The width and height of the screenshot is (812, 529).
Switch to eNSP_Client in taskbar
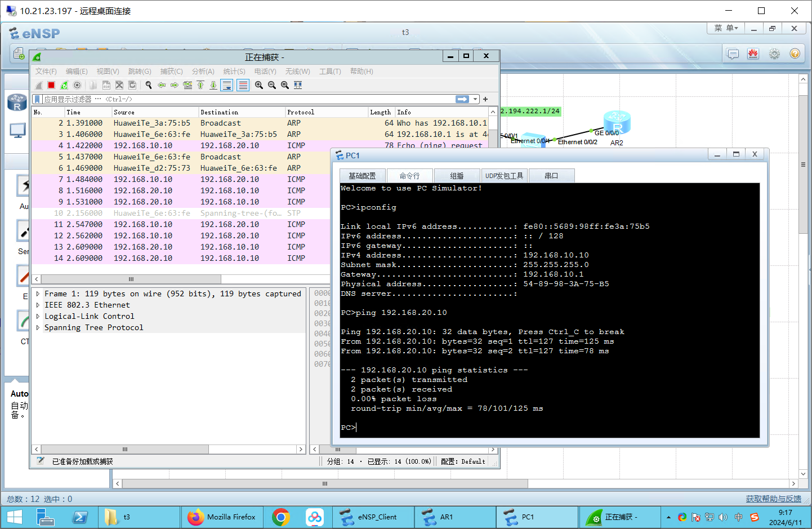pyautogui.click(x=373, y=517)
